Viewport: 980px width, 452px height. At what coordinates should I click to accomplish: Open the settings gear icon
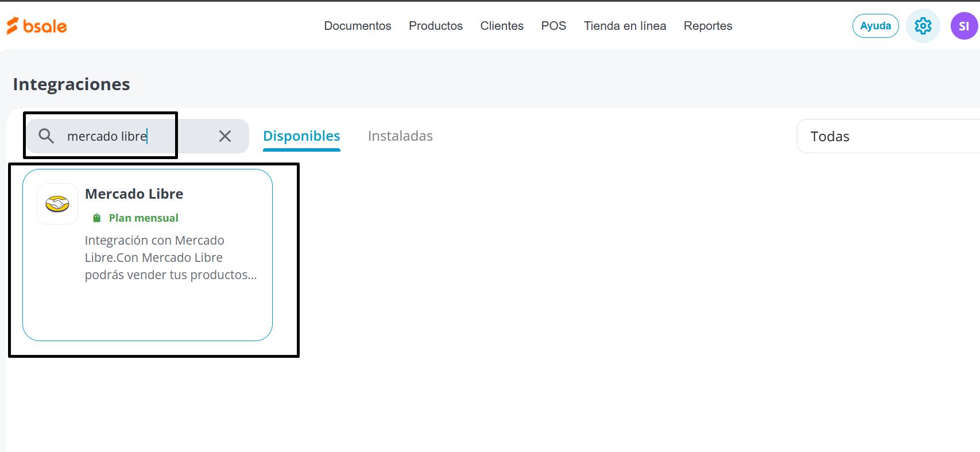tap(923, 26)
